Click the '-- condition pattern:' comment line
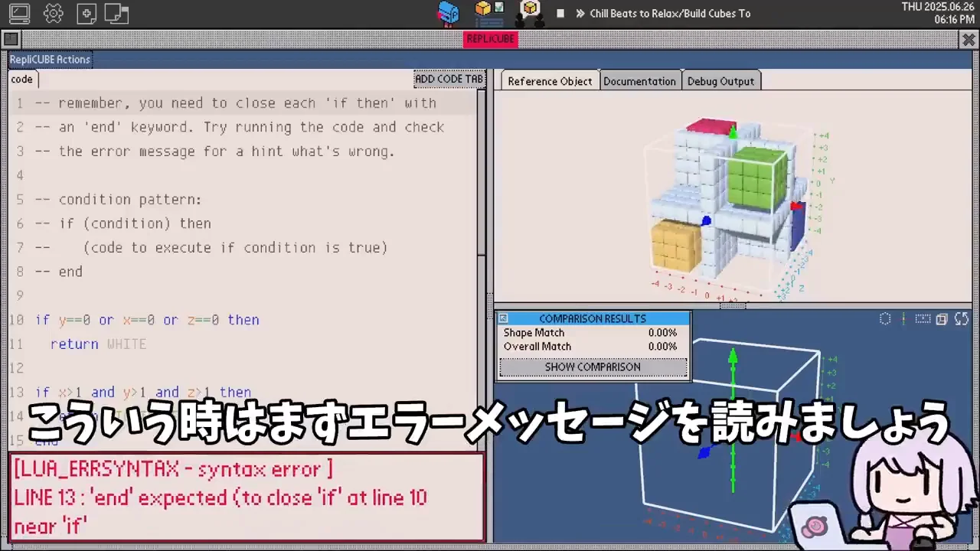The image size is (980, 551). (x=119, y=200)
